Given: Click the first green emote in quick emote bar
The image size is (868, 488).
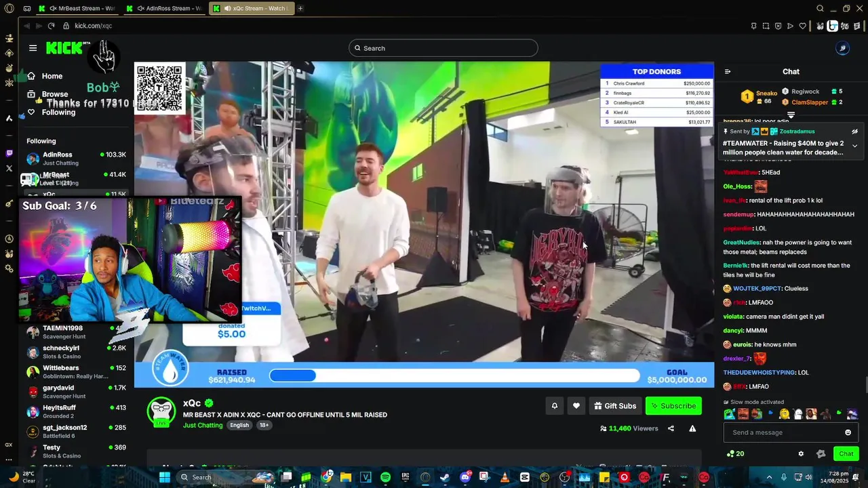Looking at the screenshot, I should coord(730,414).
